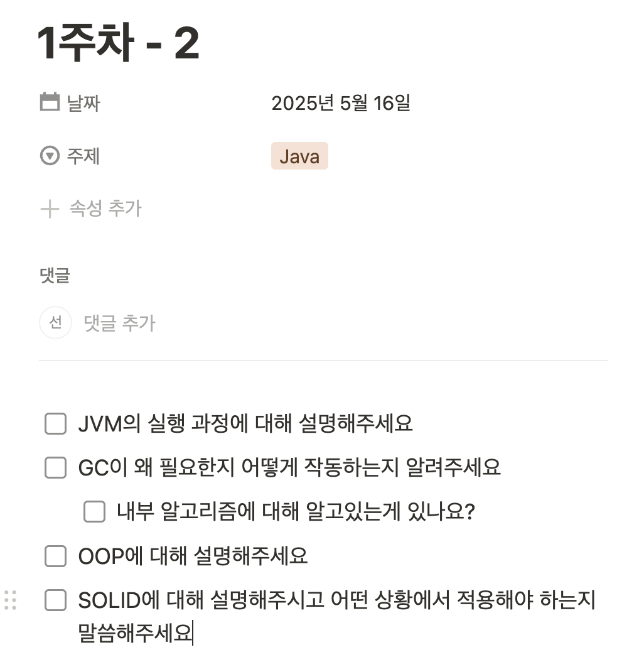Click the page title 1주차 - 2
644x662 pixels.
(118, 42)
